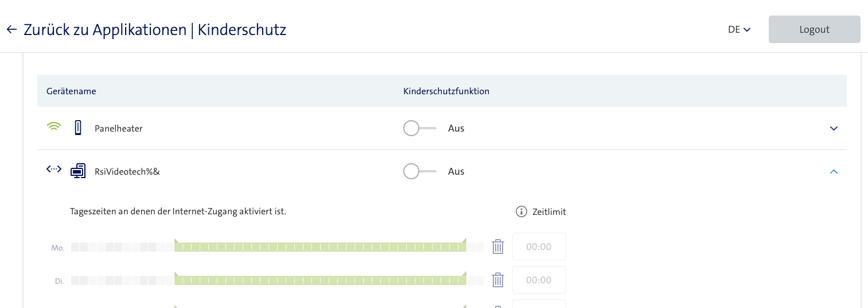Viewport: 868px width, 308px height.
Task: Click the Panelheater device icon
Action: tap(79, 128)
